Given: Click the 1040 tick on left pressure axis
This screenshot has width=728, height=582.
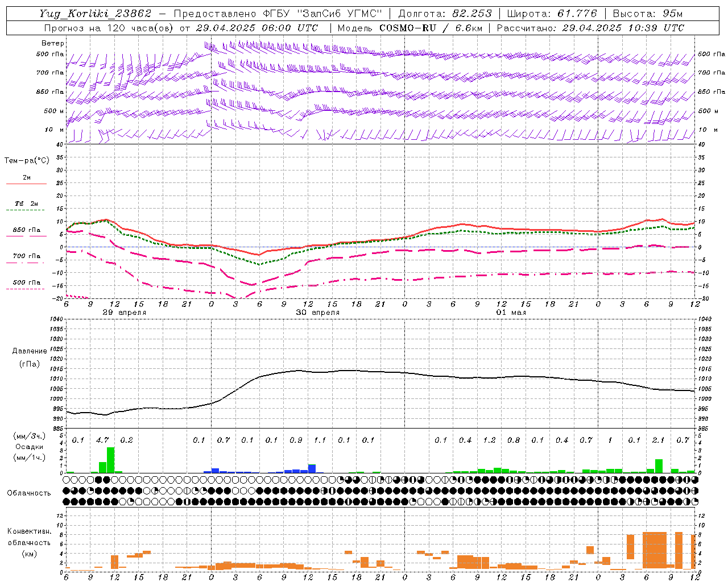Looking at the screenshot, I should 56,319.
